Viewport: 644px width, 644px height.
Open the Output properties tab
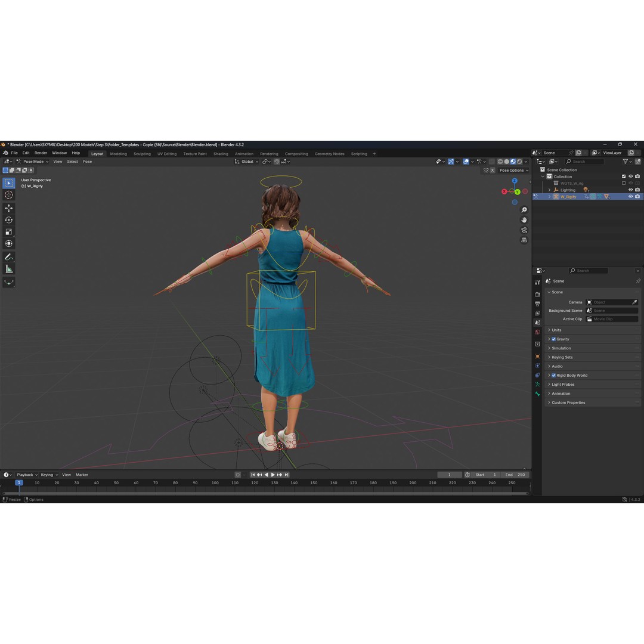[537, 304]
